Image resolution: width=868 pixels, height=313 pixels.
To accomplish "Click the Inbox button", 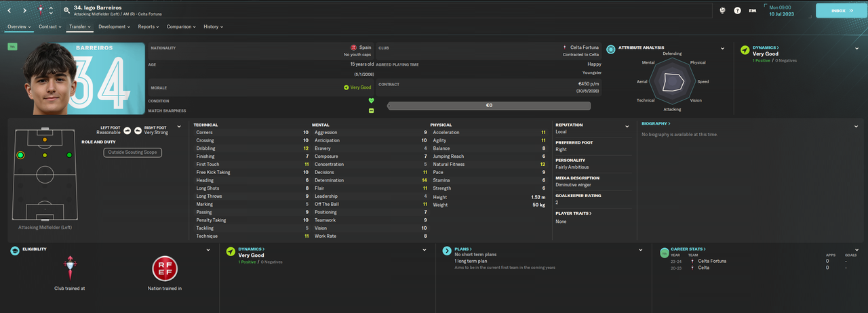I will click(x=840, y=11).
